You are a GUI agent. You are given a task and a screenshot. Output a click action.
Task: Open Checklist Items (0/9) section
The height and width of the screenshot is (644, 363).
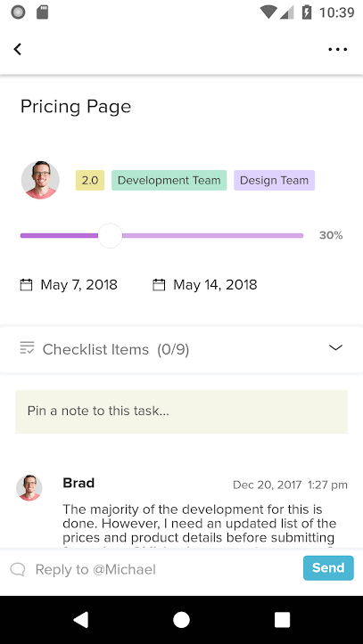(x=181, y=349)
